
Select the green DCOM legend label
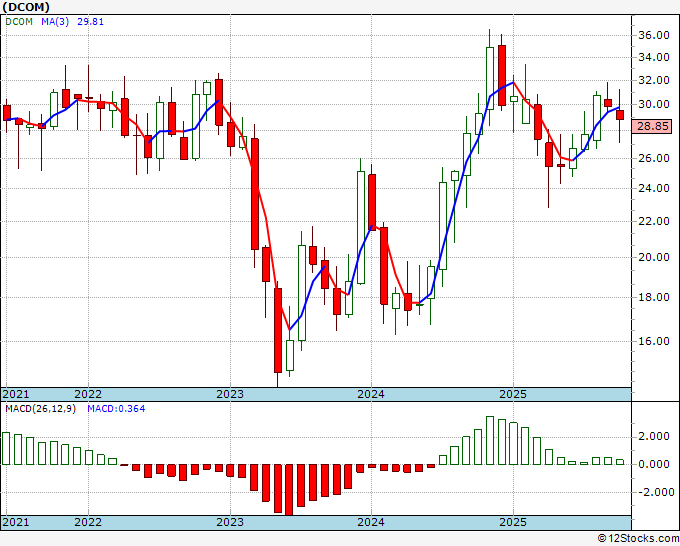click(x=19, y=22)
